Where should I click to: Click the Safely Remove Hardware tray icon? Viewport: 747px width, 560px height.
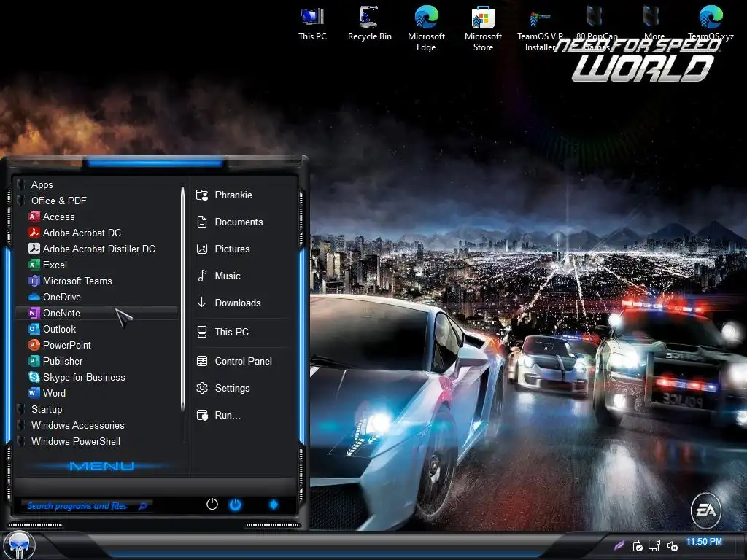638,545
